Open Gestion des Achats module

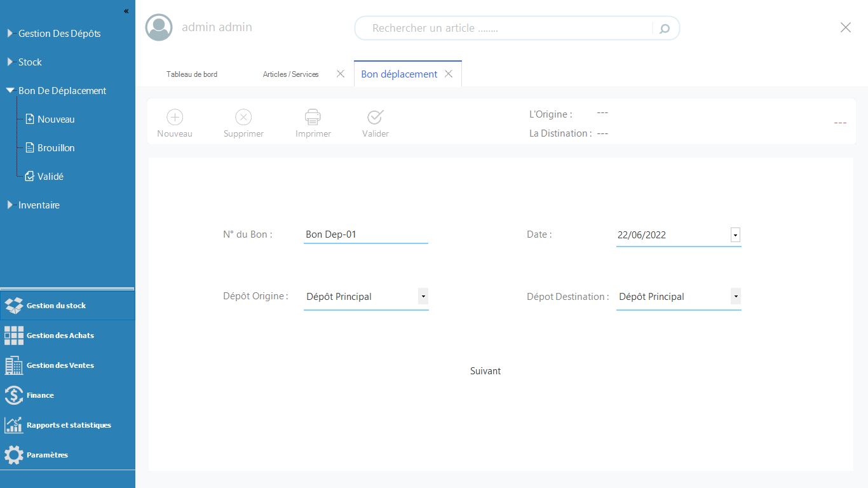pos(60,335)
